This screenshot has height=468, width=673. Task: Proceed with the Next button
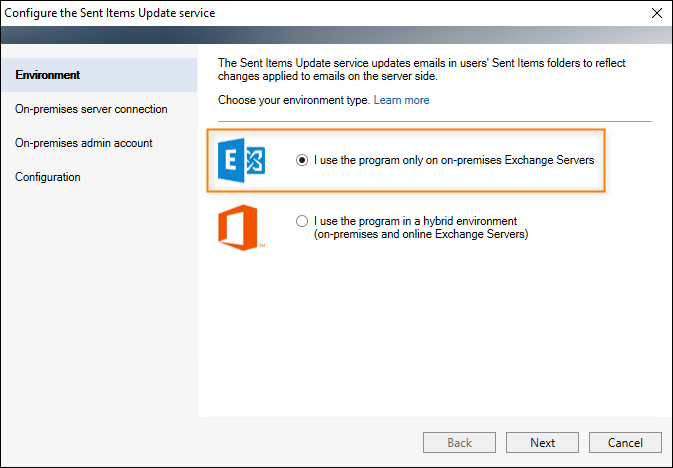click(x=542, y=442)
